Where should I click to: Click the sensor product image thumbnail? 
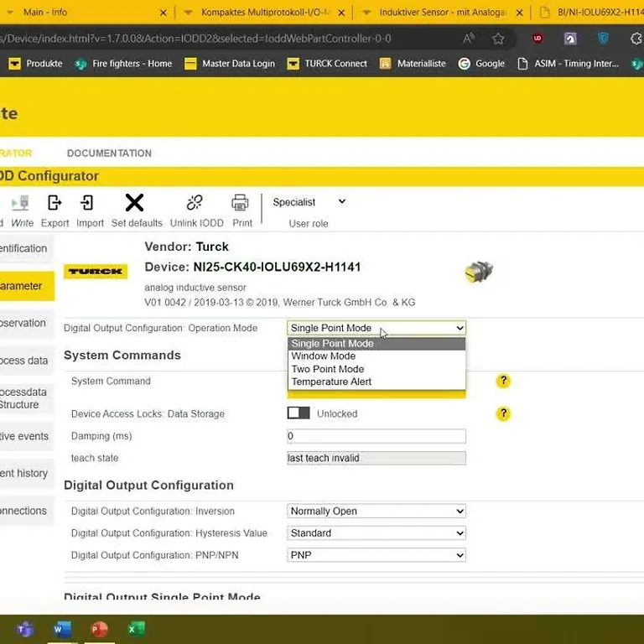point(479,272)
